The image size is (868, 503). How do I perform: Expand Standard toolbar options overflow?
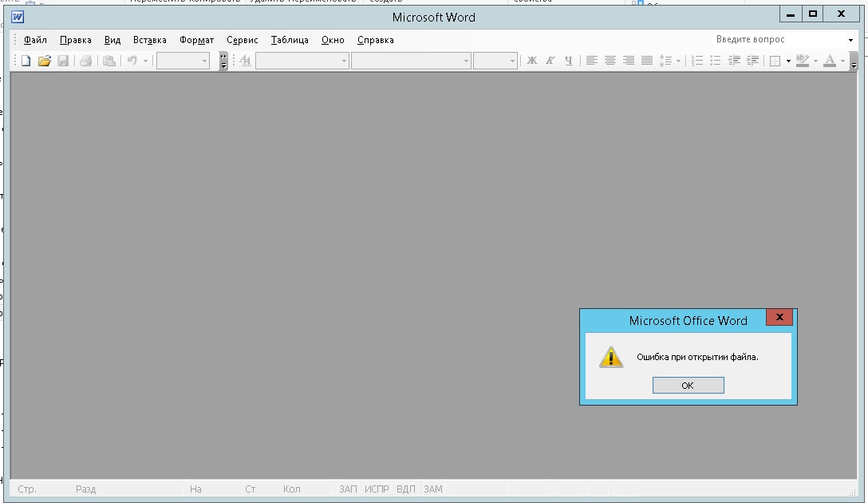223,61
